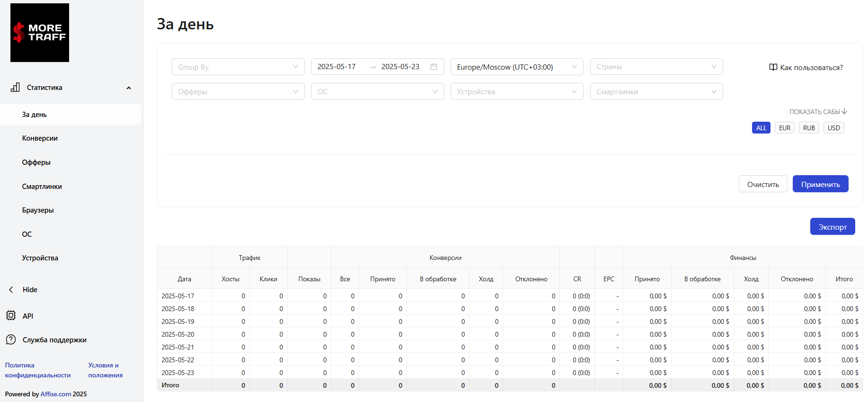The width and height of the screenshot is (868, 402).
Task: Click the EPC column header
Action: pyautogui.click(x=609, y=279)
